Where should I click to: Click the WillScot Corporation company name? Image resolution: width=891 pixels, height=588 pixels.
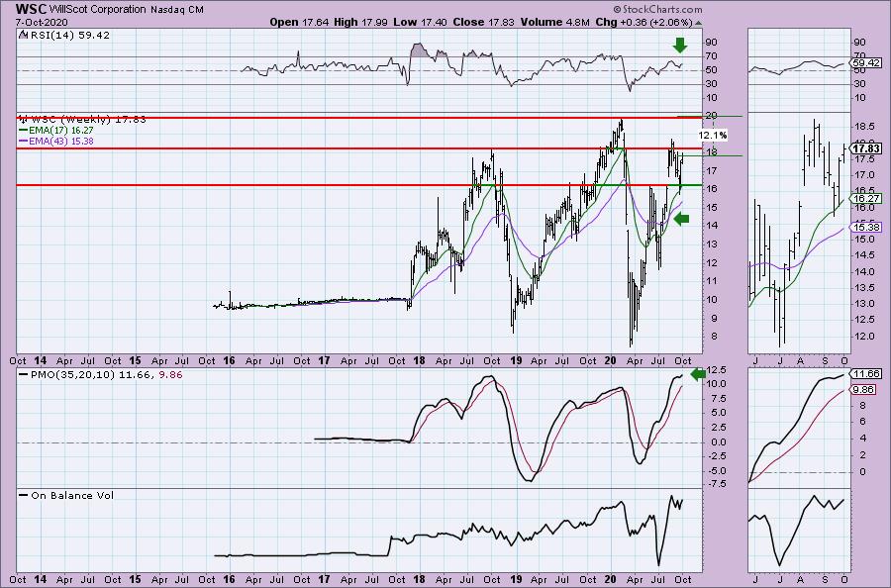[98, 10]
